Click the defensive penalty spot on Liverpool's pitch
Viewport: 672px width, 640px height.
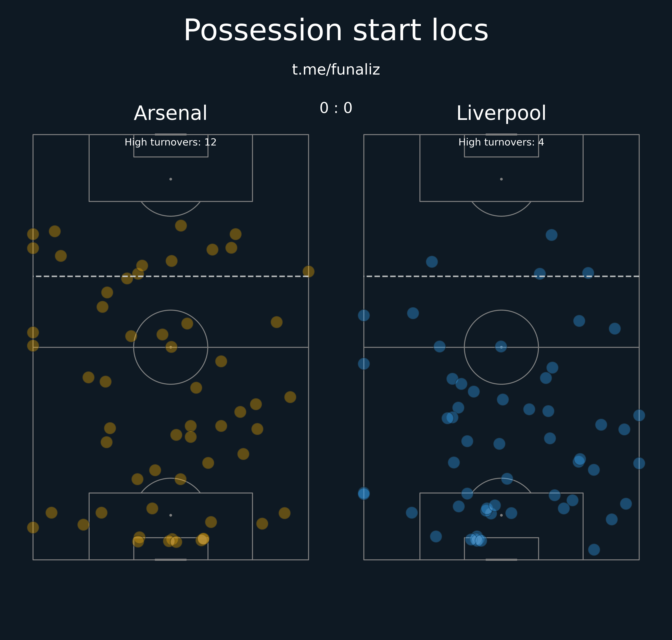click(x=501, y=515)
